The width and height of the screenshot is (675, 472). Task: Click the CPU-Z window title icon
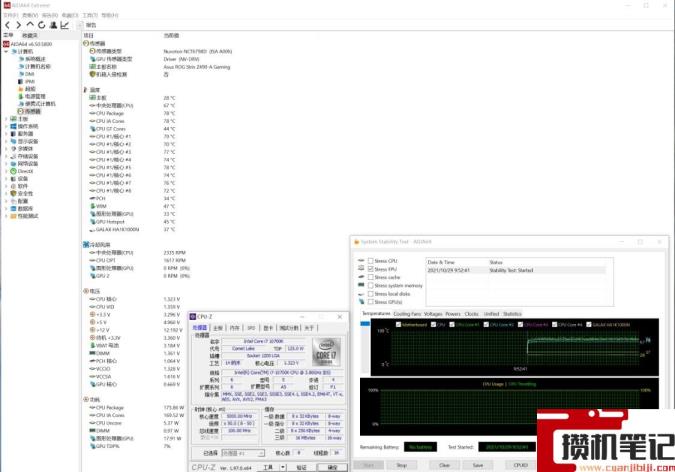193,317
